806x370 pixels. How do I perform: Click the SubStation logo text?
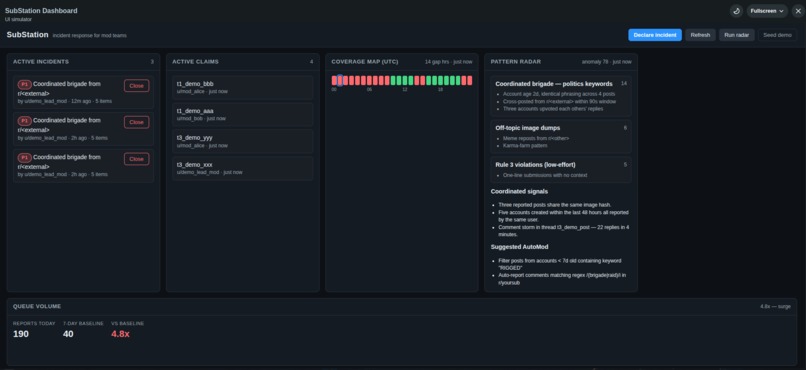pyautogui.click(x=28, y=34)
